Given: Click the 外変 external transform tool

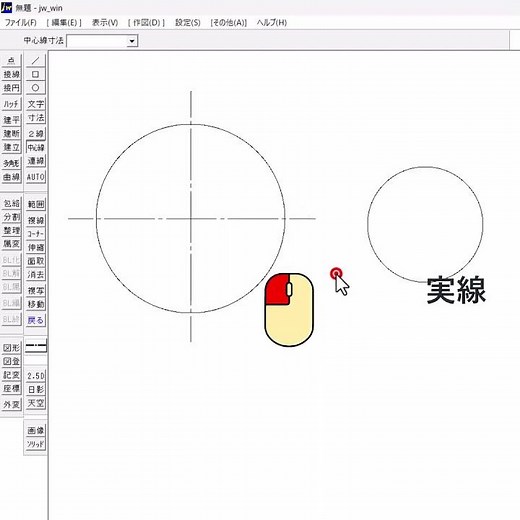Looking at the screenshot, I should [12, 404].
